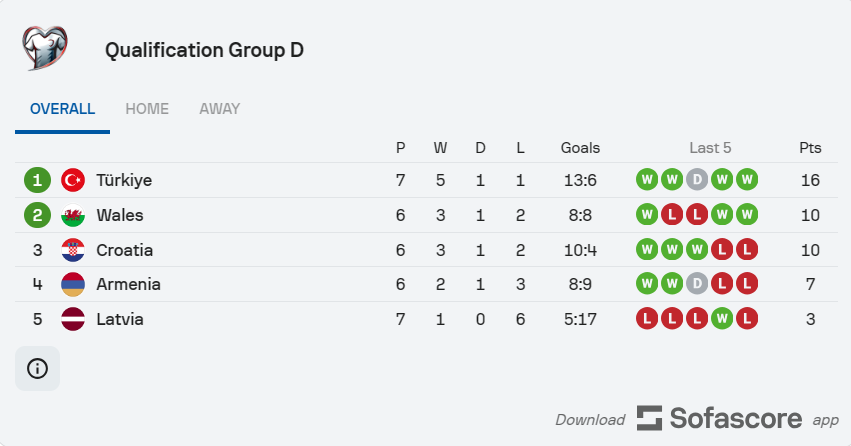Image resolution: width=851 pixels, height=446 pixels.
Task: Click the Croatia flag icon
Action: click(73, 250)
